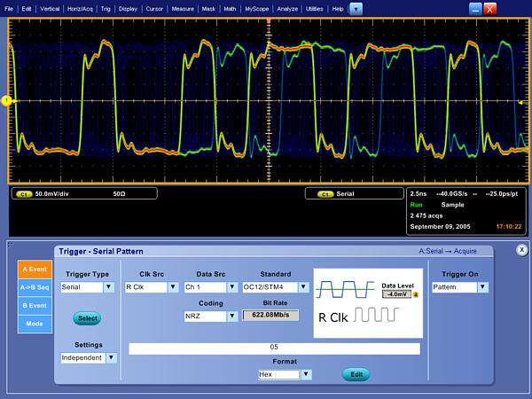Click the Data Level value field
Screen dimensions: 532x399
click(x=395, y=293)
